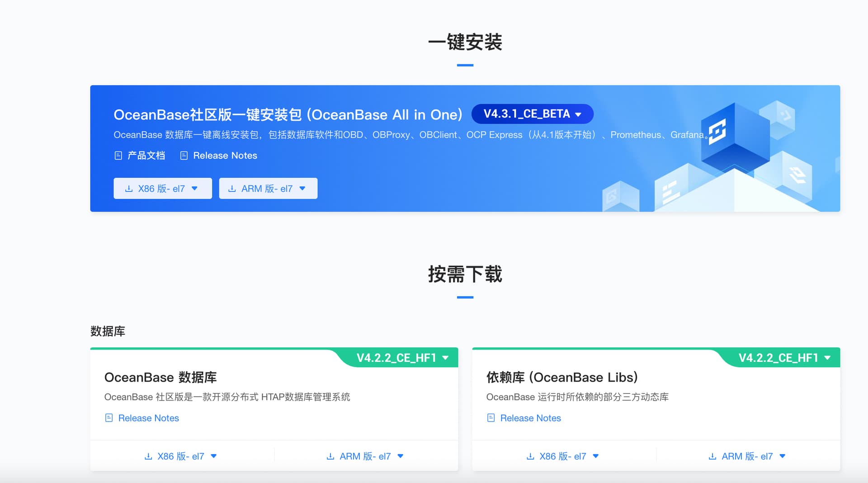
Task: Click the OceanBase 数据库 card title
Action: coord(160,377)
